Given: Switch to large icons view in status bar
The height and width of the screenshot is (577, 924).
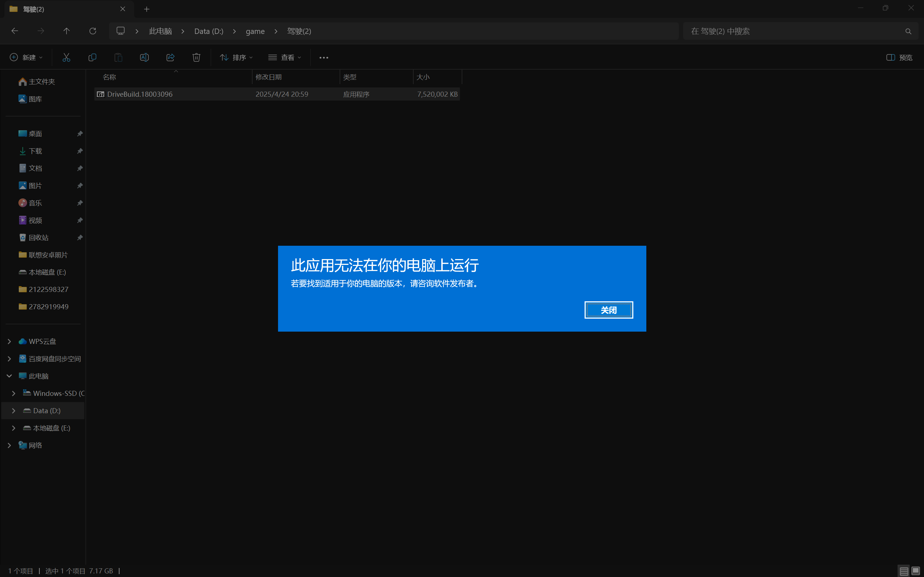Looking at the screenshot, I should [916, 571].
